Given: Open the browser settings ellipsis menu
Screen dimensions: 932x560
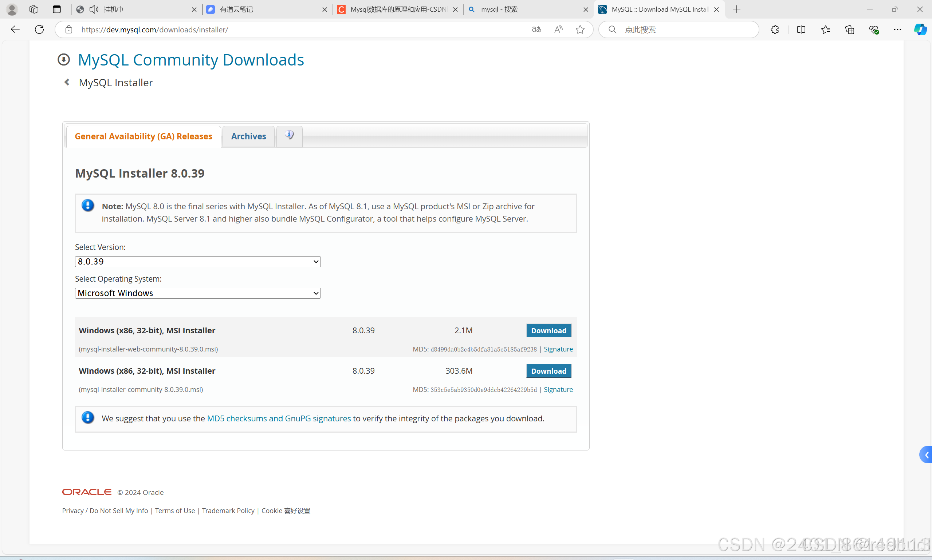Looking at the screenshot, I should pos(897,29).
